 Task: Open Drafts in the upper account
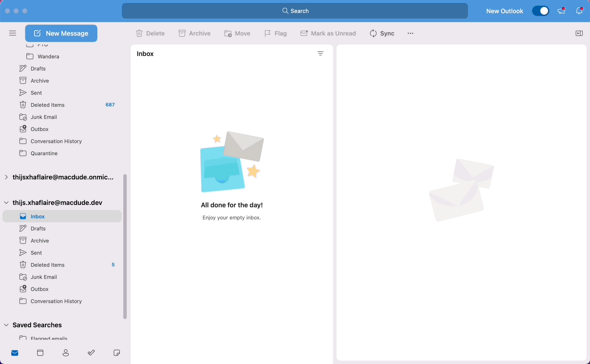tap(62, 69)
